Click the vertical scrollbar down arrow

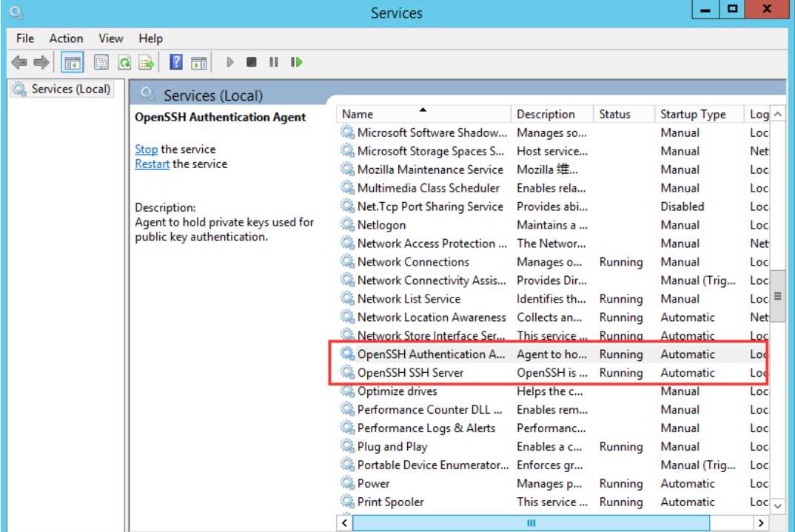pyautogui.click(x=778, y=505)
